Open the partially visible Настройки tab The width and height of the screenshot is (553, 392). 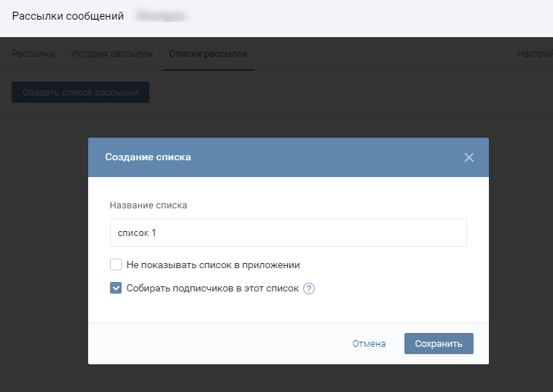coord(535,54)
